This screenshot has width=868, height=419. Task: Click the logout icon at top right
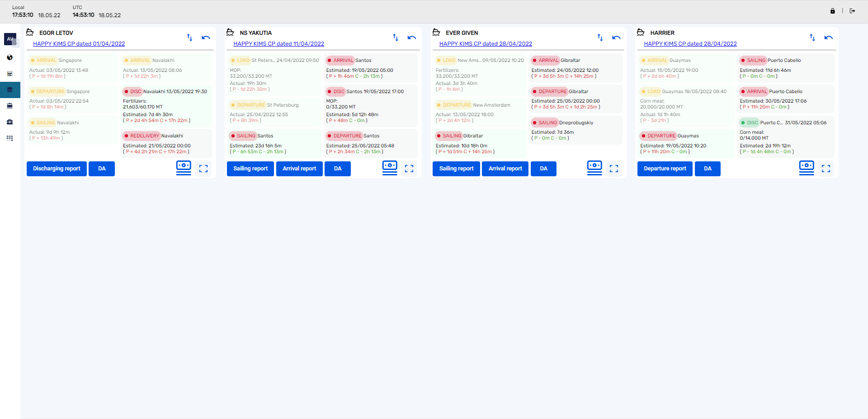[x=852, y=11]
